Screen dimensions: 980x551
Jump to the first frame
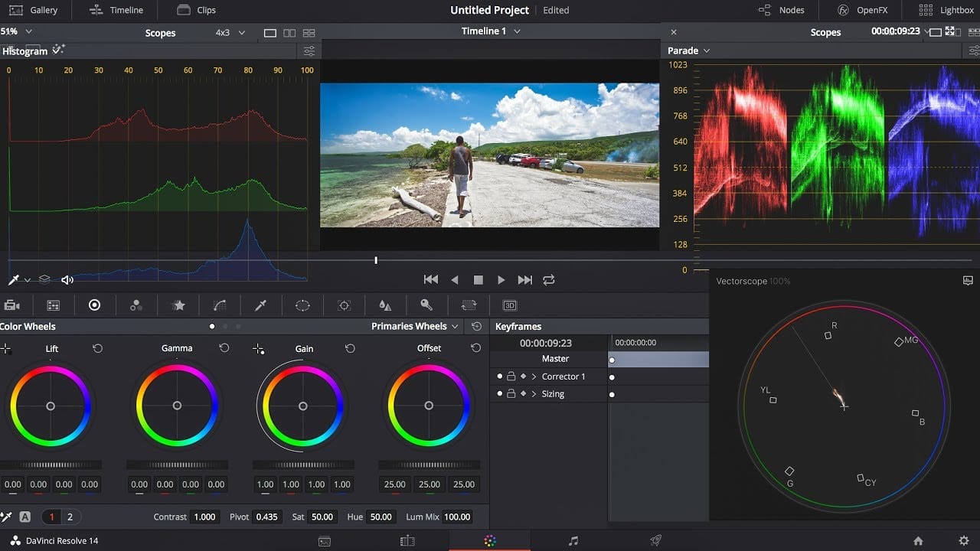point(431,280)
